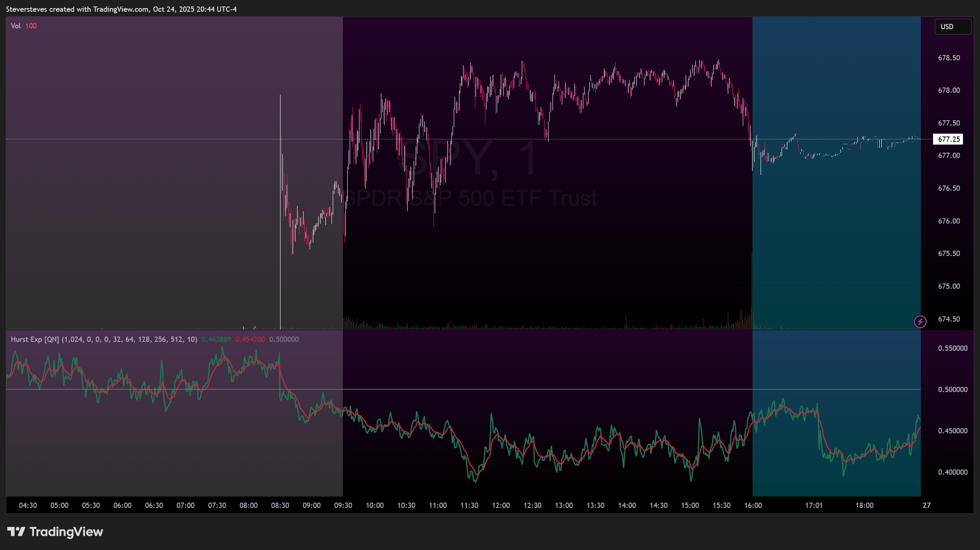Click the 0.500000 Hurst axis label

pos(953,390)
